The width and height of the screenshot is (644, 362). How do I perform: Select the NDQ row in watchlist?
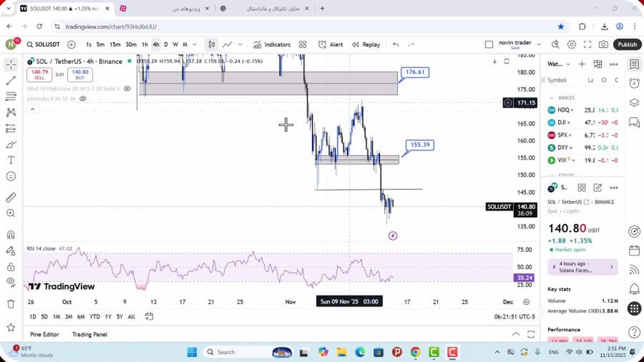coord(582,110)
